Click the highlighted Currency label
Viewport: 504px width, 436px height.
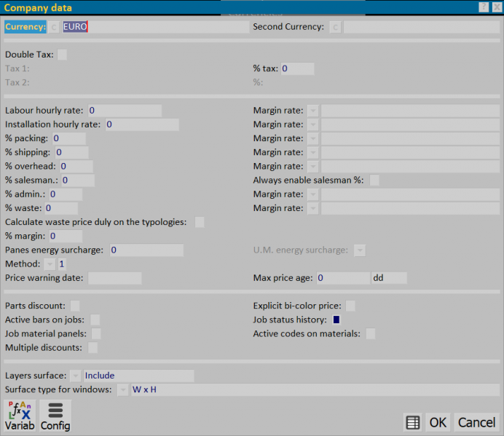pyautogui.click(x=25, y=27)
